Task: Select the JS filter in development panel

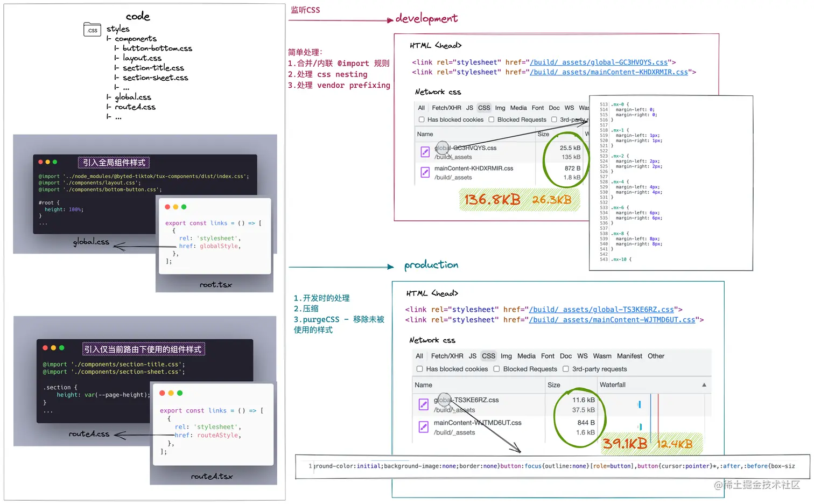Action: tap(469, 108)
